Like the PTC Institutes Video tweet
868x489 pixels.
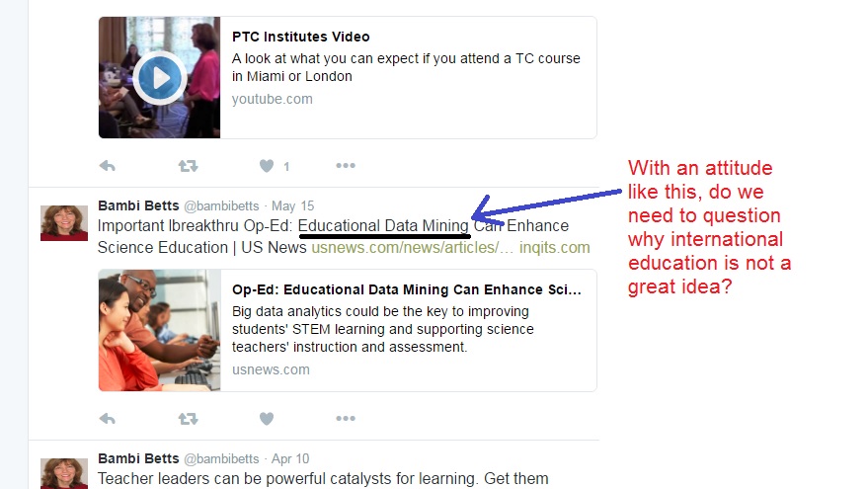[x=267, y=166]
